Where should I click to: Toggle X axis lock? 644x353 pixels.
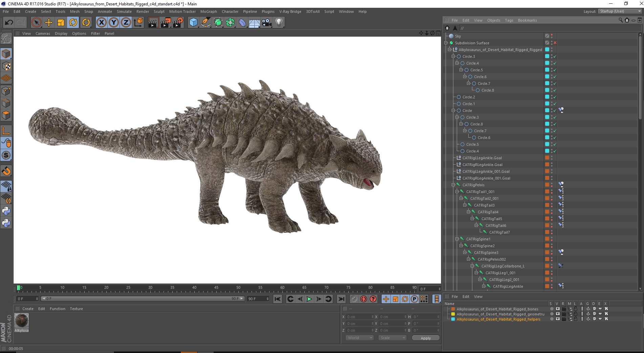(101, 23)
